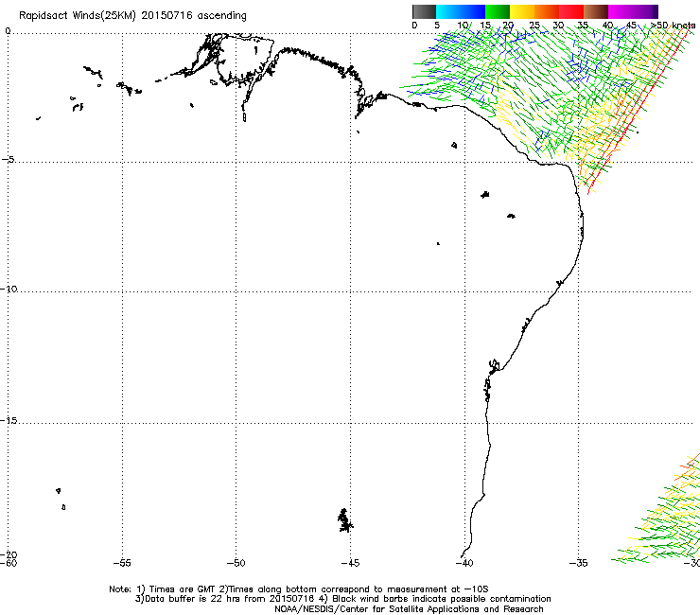Viewport: 700px width, 615px height.
Task: Select the green 15-20 knots color segment
Action: pos(498,11)
